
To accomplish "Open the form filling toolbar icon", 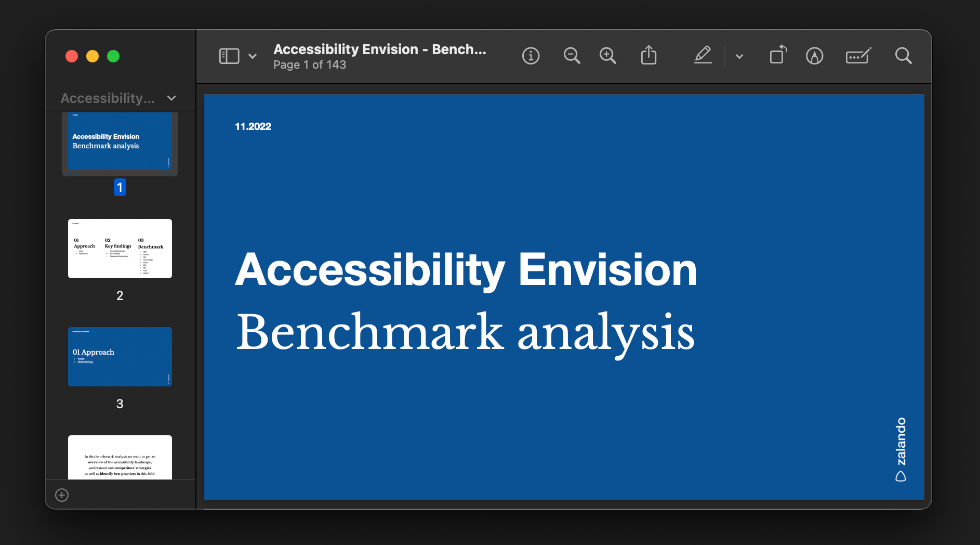I will tap(858, 55).
